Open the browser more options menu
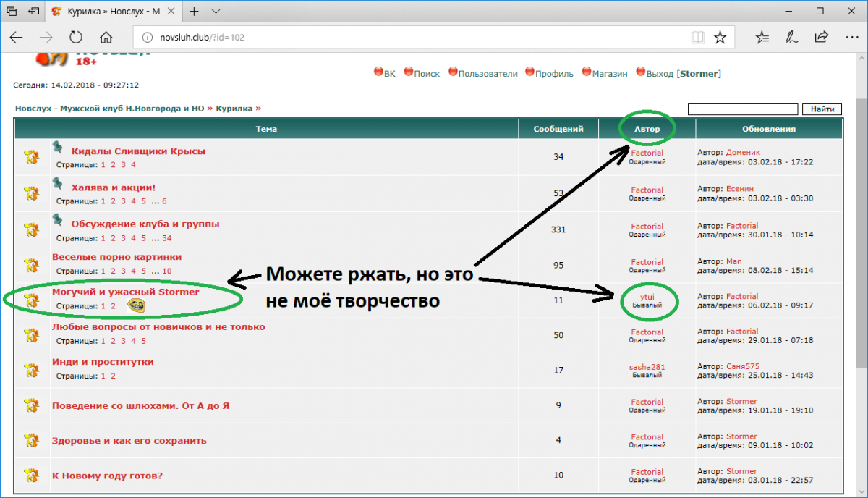The width and height of the screenshot is (868, 498). (x=851, y=37)
